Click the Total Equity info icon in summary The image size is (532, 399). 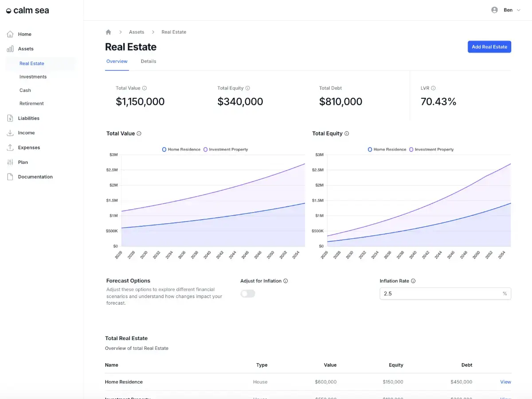click(x=248, y=88)
